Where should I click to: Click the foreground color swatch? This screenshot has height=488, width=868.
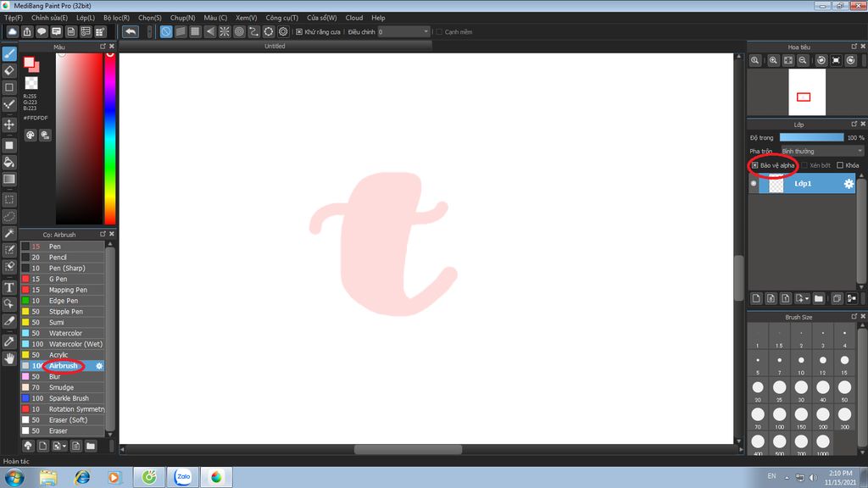click(x=30, y=63)
